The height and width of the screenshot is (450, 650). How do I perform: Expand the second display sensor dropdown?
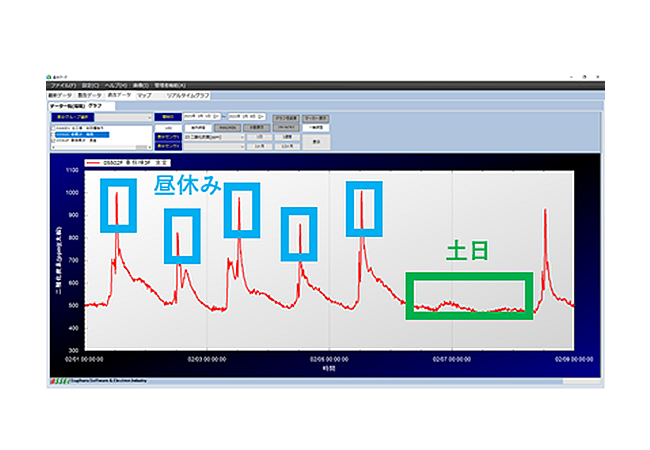(x=241, y=146)
